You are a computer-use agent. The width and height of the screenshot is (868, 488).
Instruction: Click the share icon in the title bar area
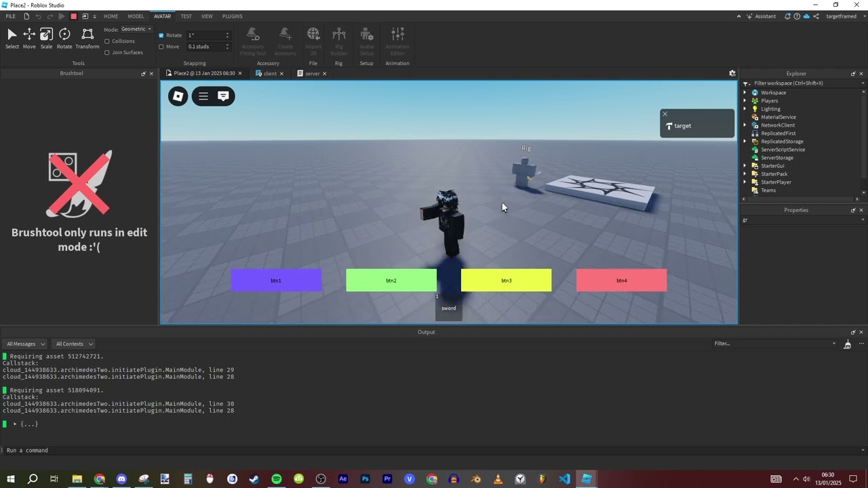pyautogui.click(x=816, y=16)
